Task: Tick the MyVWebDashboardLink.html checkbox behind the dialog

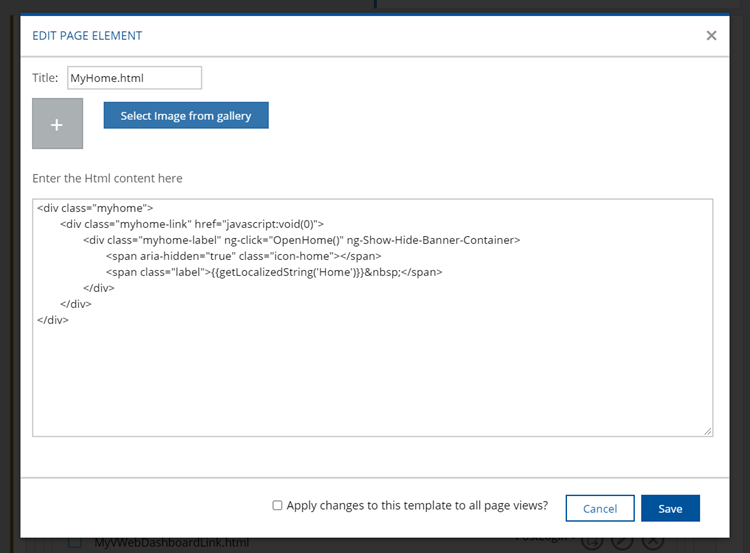Action: coord(74,543)
